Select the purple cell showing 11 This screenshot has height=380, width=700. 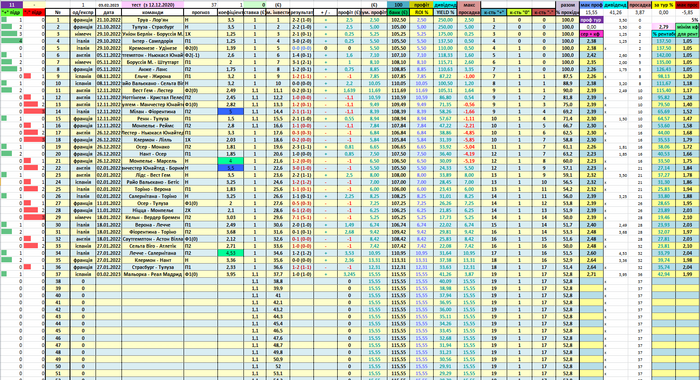tap(12, 4)
